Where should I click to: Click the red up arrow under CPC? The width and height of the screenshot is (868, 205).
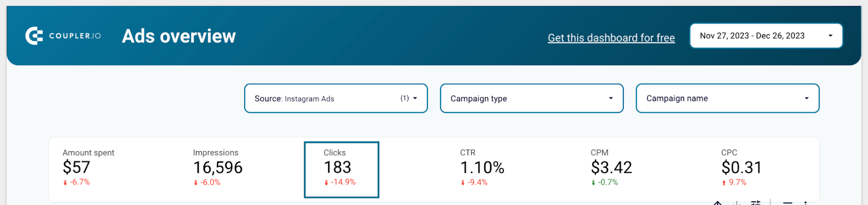[x=724, y=183]
